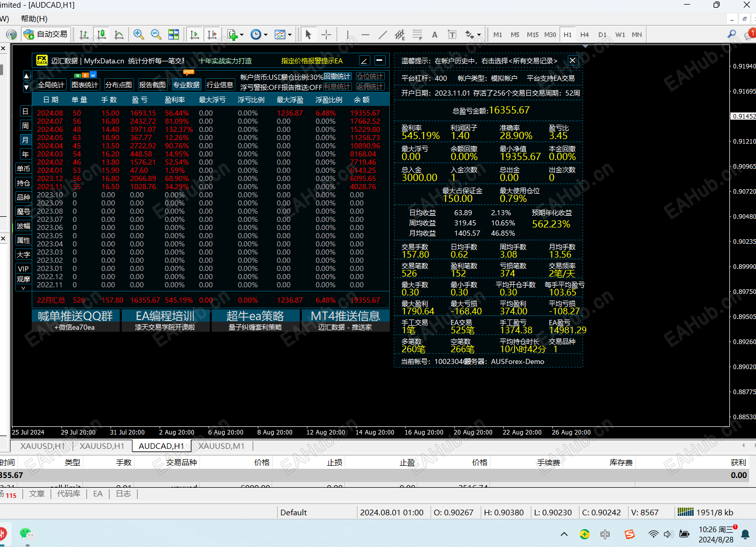
Task: Switch timeframe to D1
Action: click(603, 34)
